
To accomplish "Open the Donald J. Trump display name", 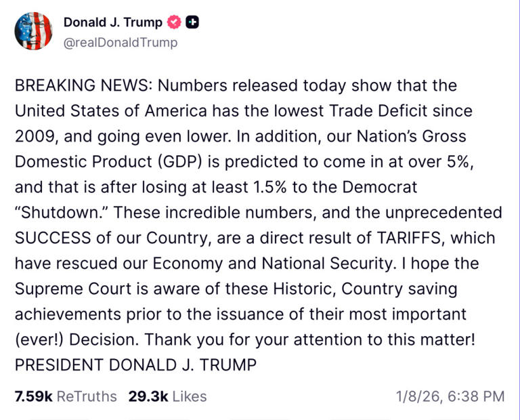I will coord(113,22).
